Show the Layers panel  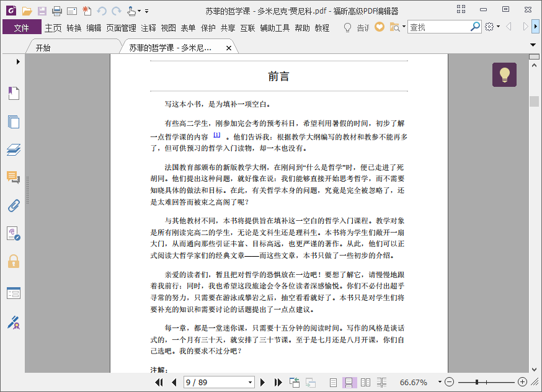[14, 149]
